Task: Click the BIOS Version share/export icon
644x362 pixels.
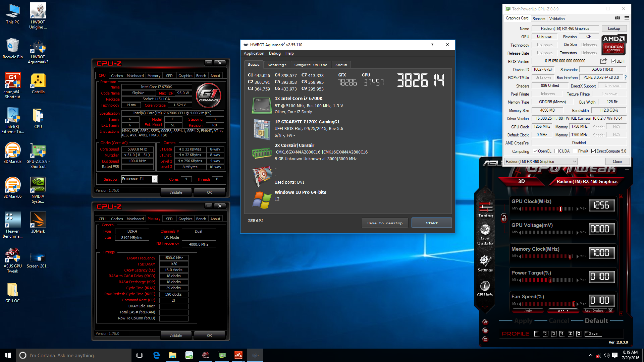Action: [603, 61]
